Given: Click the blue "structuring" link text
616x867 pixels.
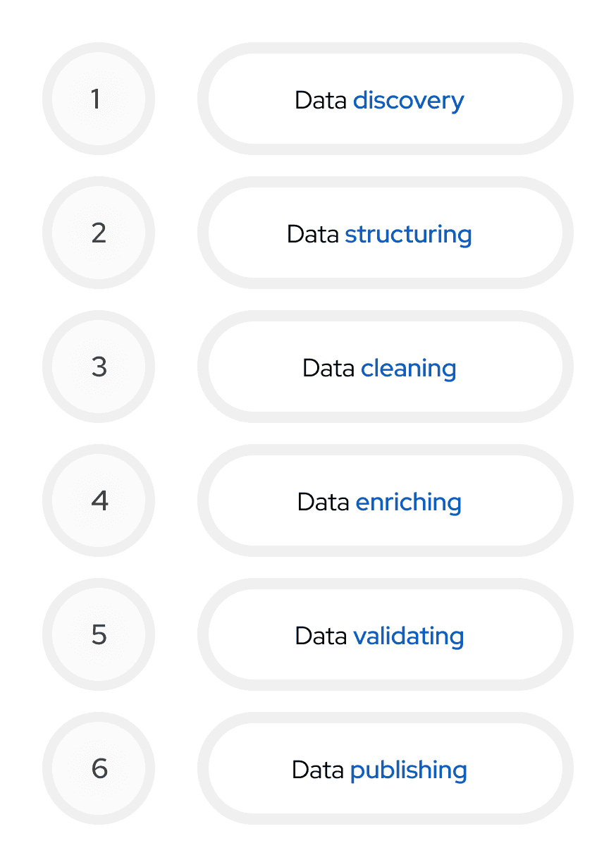Looking at the screenshot, I should pos(408,234).
